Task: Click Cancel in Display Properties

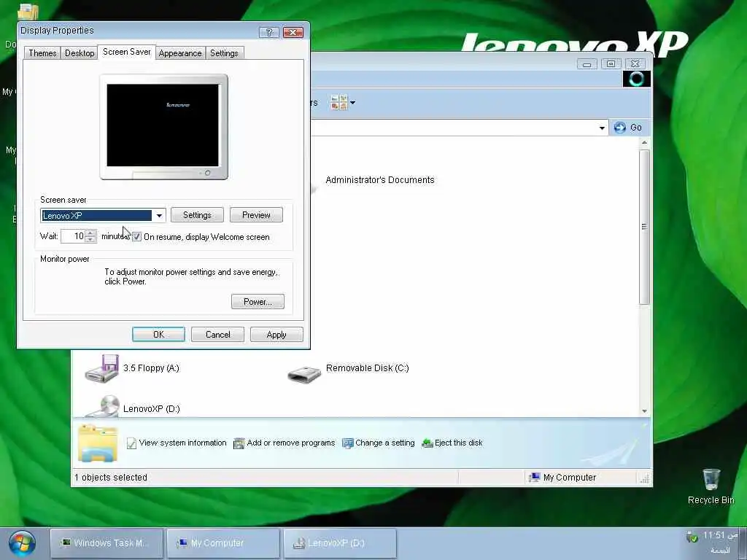Action: tap(217, 334)
